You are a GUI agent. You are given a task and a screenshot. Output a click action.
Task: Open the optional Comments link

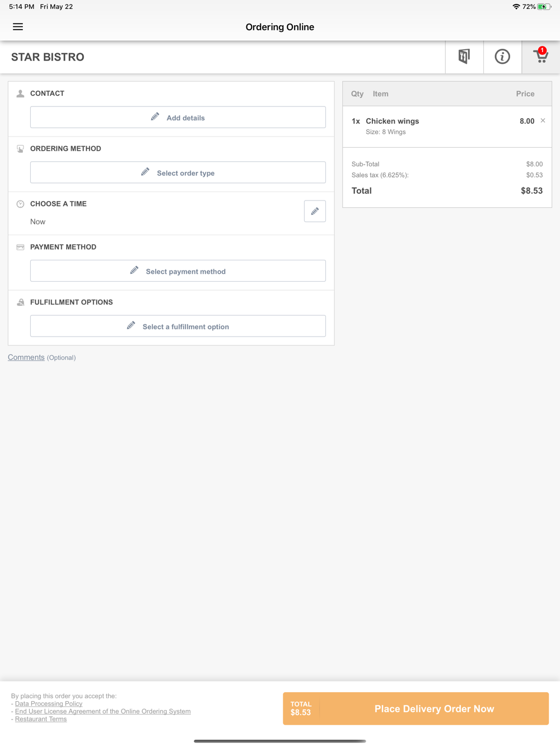tap(26, 357)
